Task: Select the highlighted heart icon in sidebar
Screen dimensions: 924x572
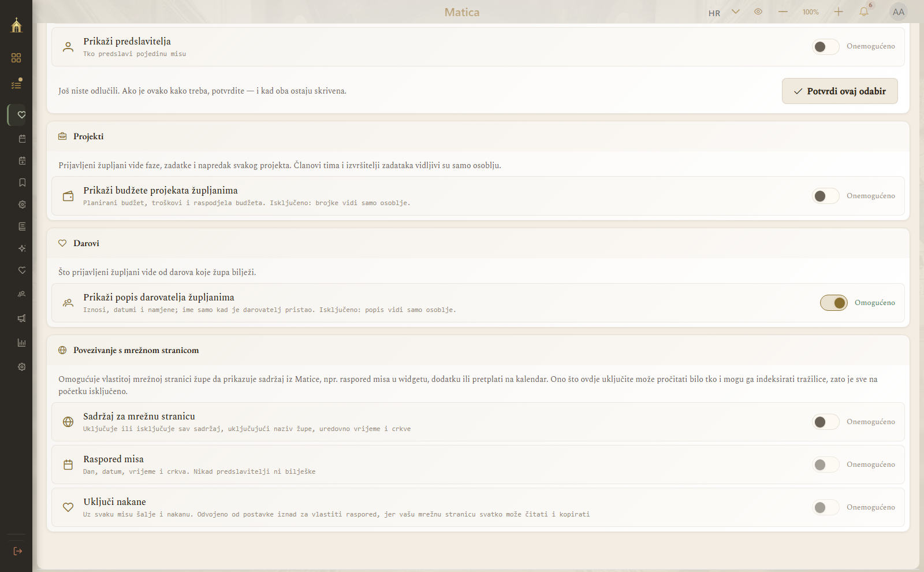Action: point(21,115)
